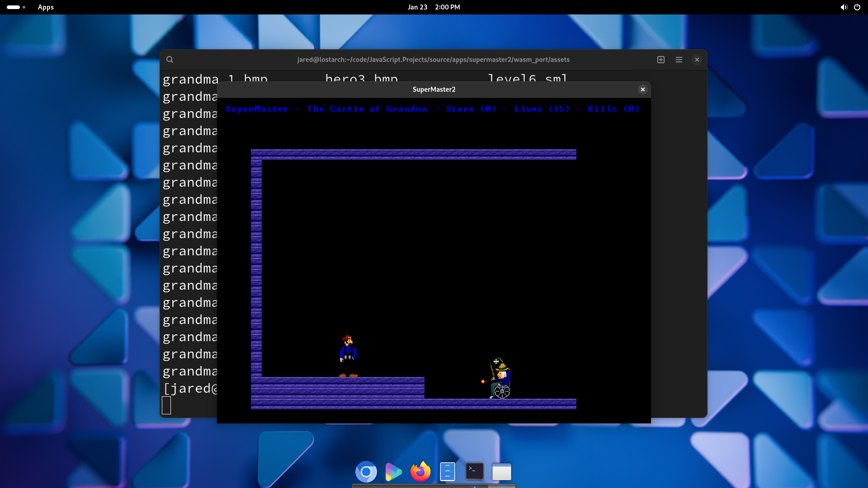
Task: Click the SuperMaster2 window title bar
Action: [434, 89]
